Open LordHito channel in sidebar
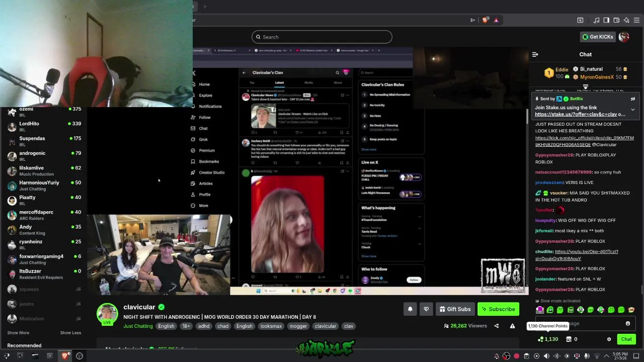Image resolution: width=644 pixels, height=362 pixels. coord(45,127)
